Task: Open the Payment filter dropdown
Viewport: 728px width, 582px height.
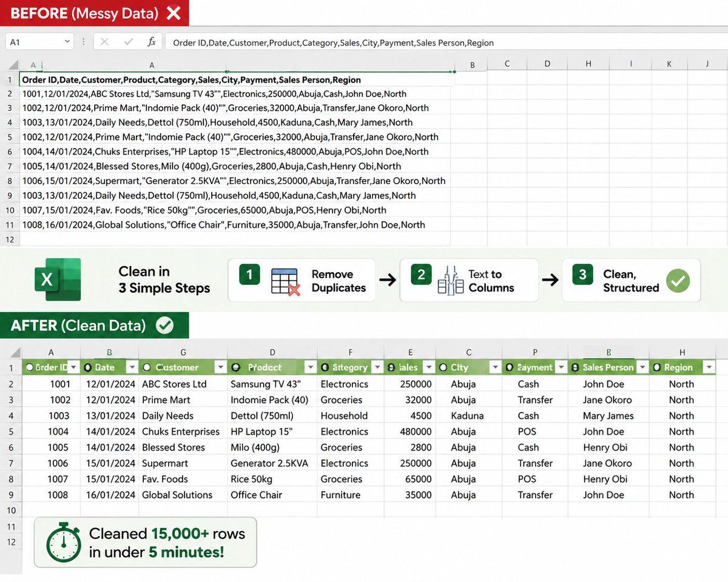Action: 562,367
